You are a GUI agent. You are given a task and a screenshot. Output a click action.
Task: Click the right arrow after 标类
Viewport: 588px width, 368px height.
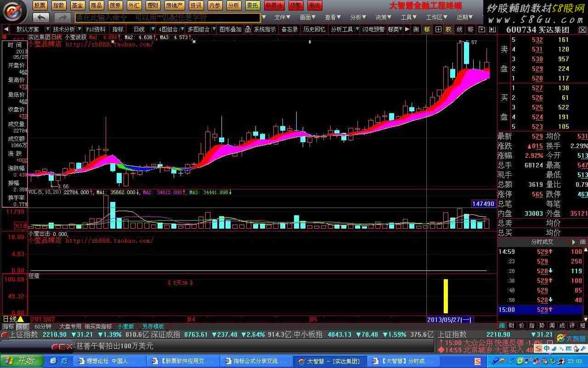click(407, 29)
